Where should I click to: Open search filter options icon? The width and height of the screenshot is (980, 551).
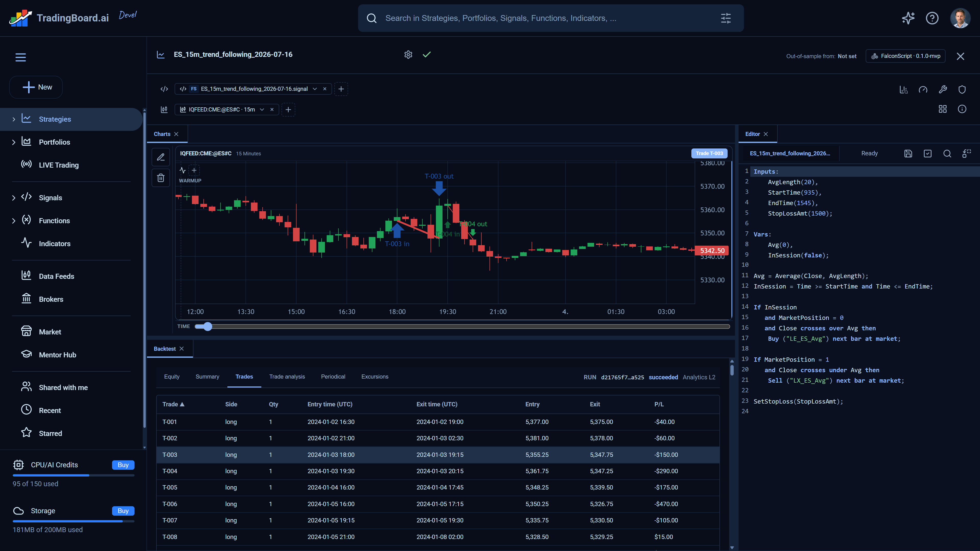click(726, 18)
